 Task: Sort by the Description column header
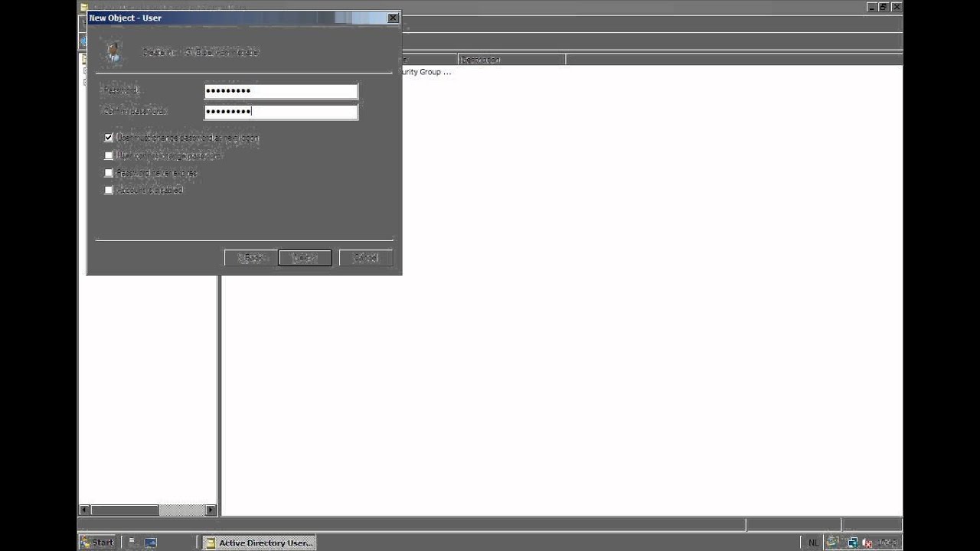coord(511,59)
